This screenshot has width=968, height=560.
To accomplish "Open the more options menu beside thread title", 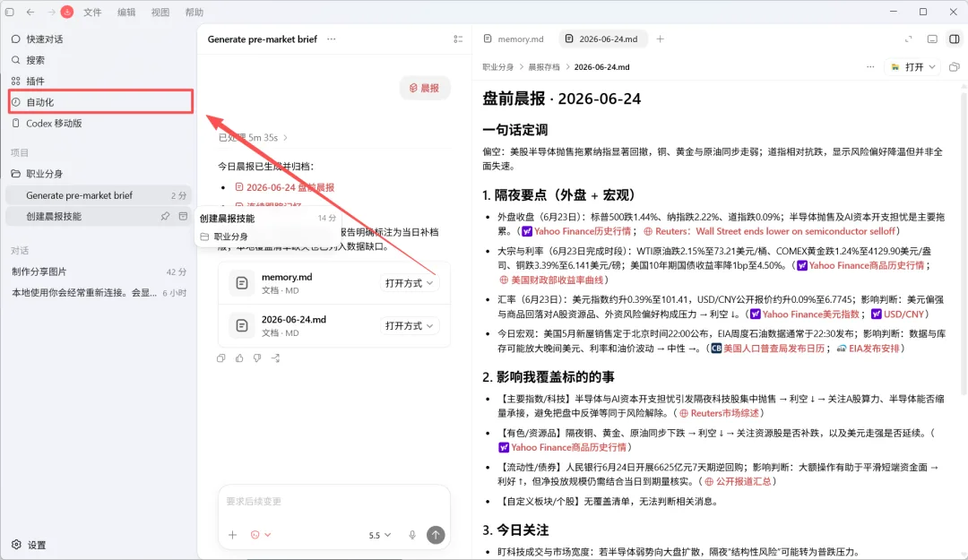I will click(332, 39).
